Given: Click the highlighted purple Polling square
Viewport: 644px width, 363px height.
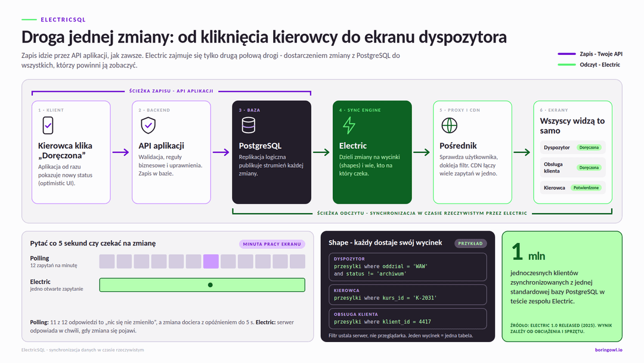Looking at the screenshot, I should coord(210,262).
